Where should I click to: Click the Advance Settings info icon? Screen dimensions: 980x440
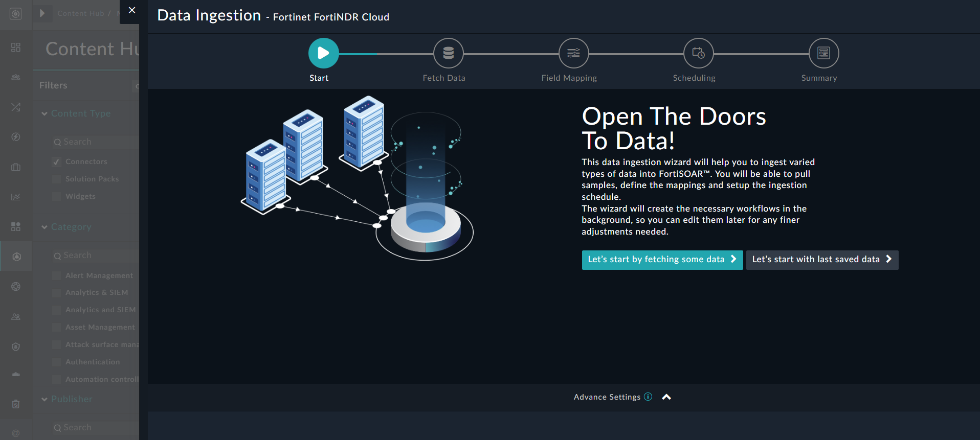[648, 397]
